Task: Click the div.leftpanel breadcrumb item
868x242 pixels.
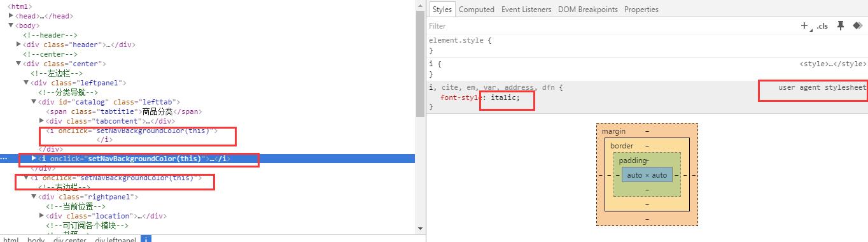Action: click(x=115, y=239)
